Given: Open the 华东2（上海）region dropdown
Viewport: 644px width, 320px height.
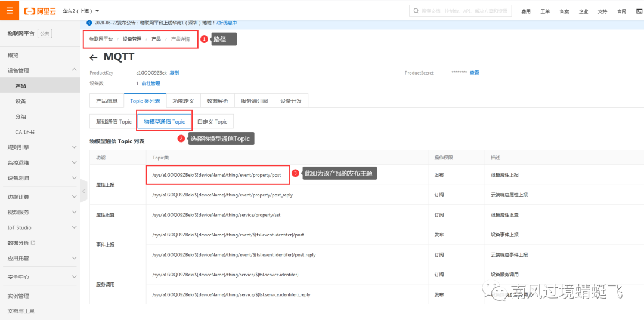Looking at the screenshot, I should pyautogui.click(x=81, y=11).
